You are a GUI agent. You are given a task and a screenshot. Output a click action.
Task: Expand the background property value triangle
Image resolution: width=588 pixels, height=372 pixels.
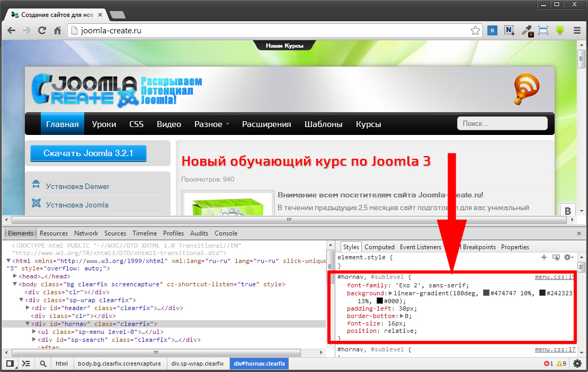click(x=391, y=293)
